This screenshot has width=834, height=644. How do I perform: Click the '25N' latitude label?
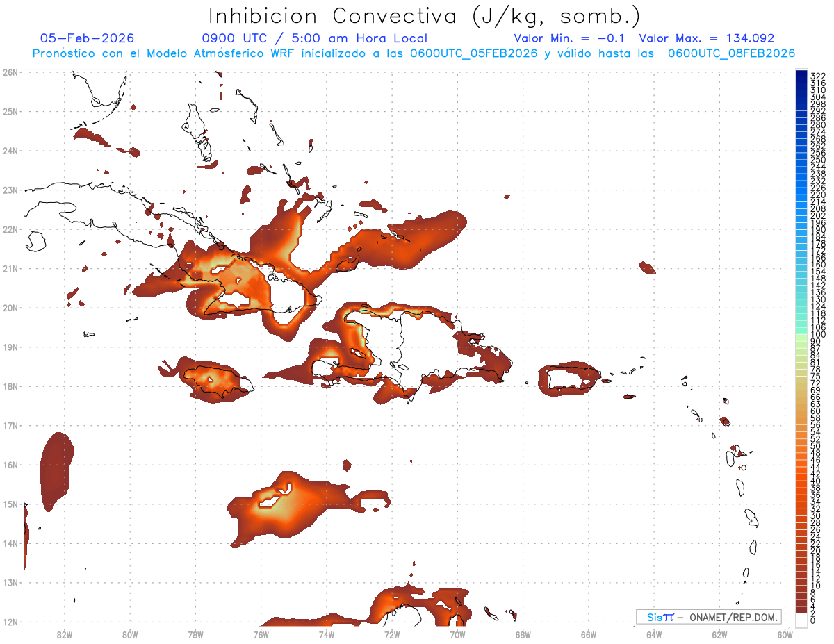(x=10, y=111)
